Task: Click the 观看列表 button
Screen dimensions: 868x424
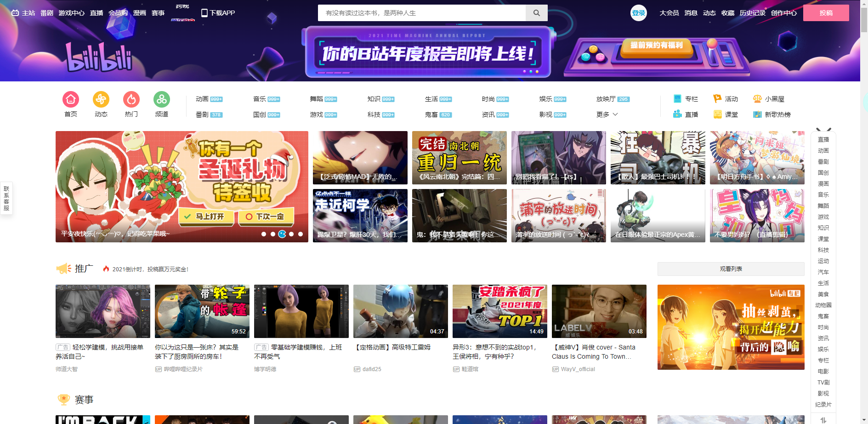Action: pos(731,269)
